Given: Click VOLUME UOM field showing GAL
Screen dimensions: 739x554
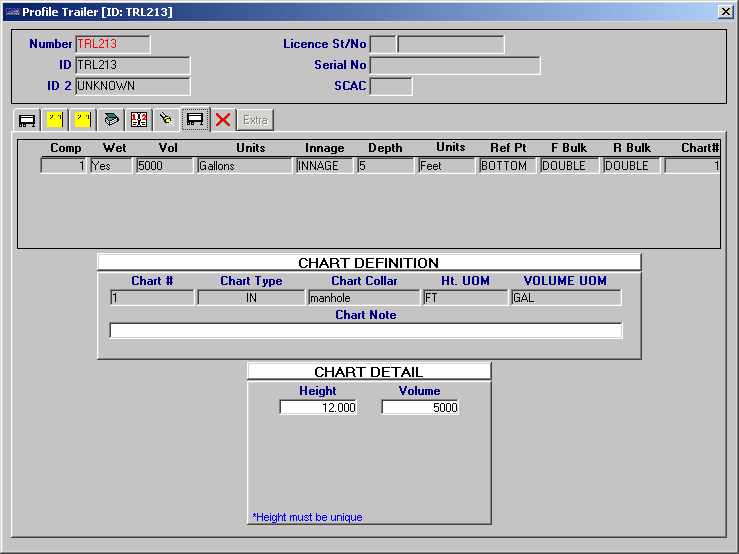Looking at the screenshot, I should 566,298.
